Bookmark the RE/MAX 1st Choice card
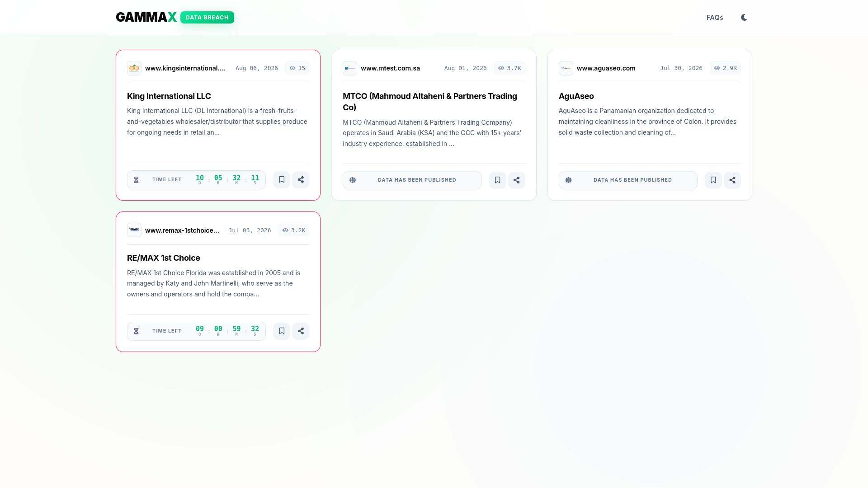The width and height of the screenshot is (868, 488). [x=282, y=331]
